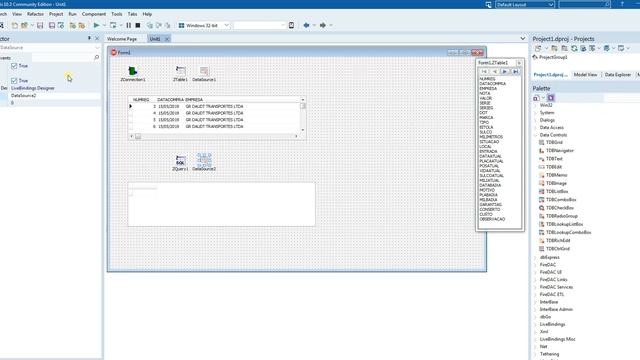Click the Open project folder toolbar icon
Screen dimensions: 640x360
pyautogui.click(x=24, y=25)
